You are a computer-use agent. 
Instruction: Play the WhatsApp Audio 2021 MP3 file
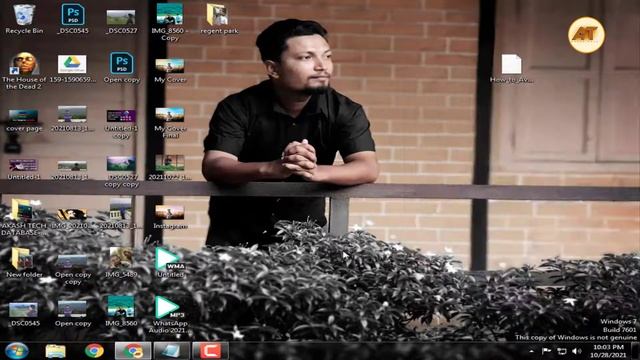coord(168,314)
